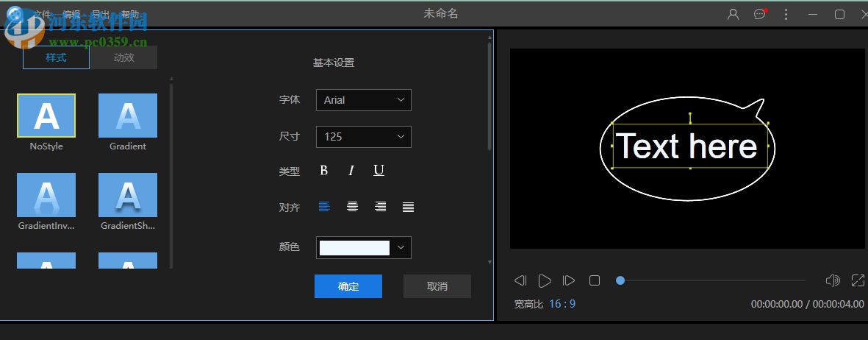The height and width of the screenshot is (340, 868).
Task: Cancel with the 取消 button
Action: tap(437, 286)
